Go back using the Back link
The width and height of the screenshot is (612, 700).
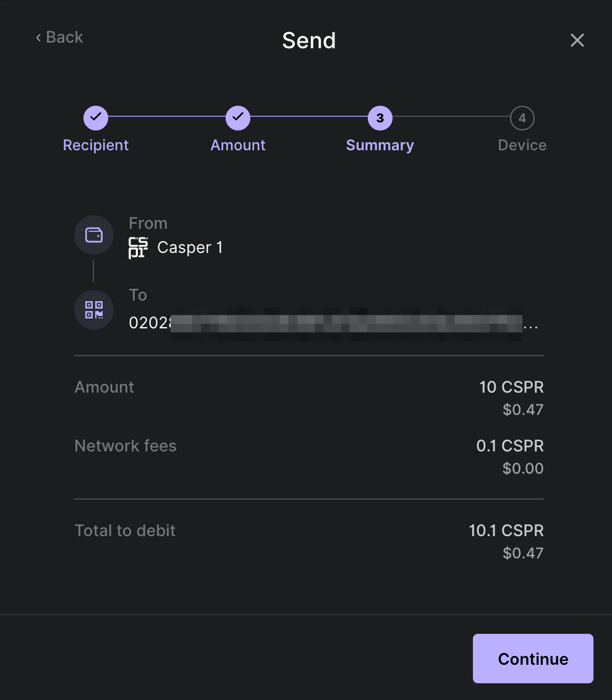[x=59, y=37]
